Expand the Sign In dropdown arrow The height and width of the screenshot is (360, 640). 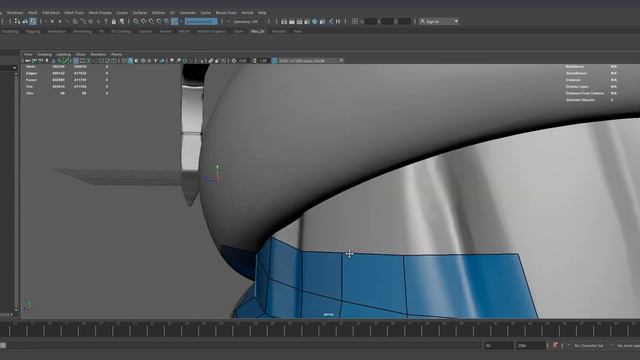[x=456, y=21]
